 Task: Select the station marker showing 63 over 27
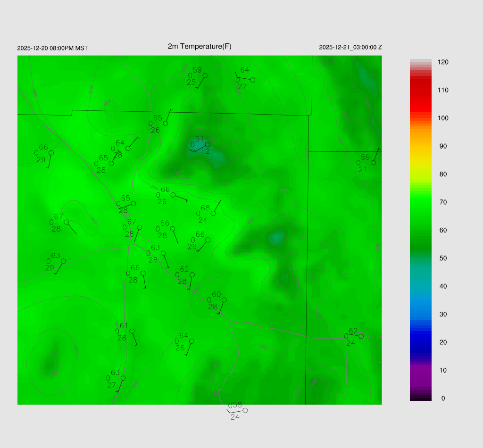pos(123,378)
